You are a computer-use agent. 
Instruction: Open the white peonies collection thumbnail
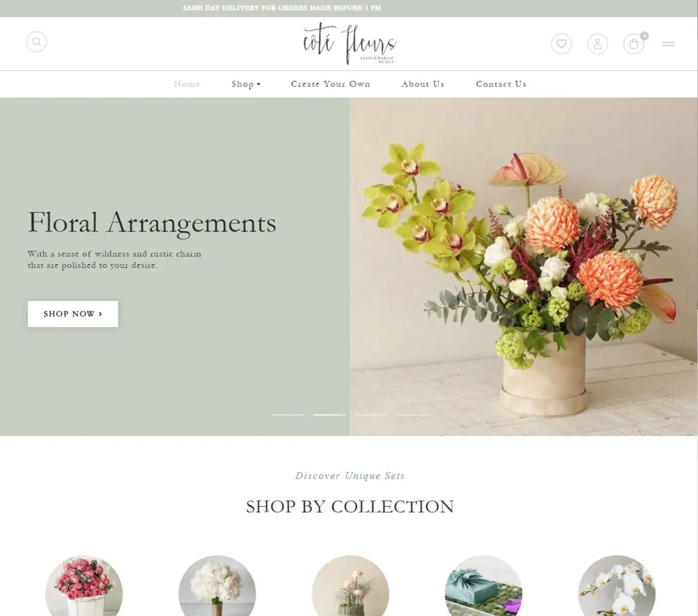coord(217,586)
